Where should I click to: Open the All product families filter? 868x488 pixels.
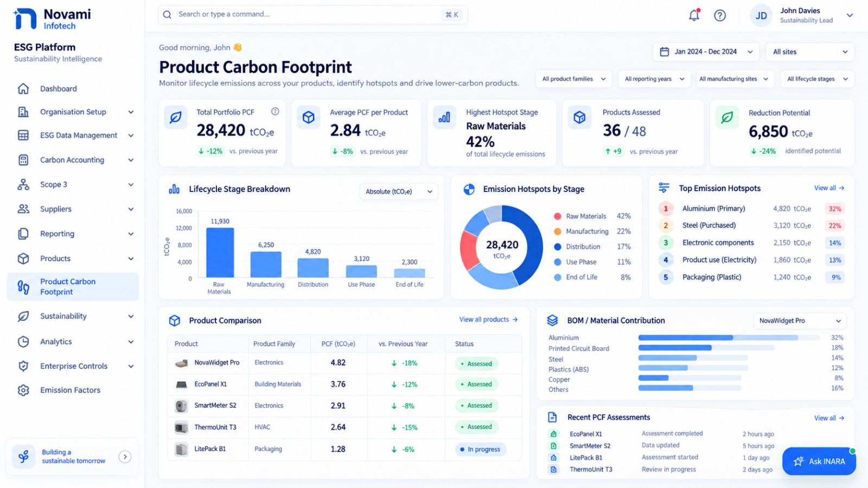point(574,79)
